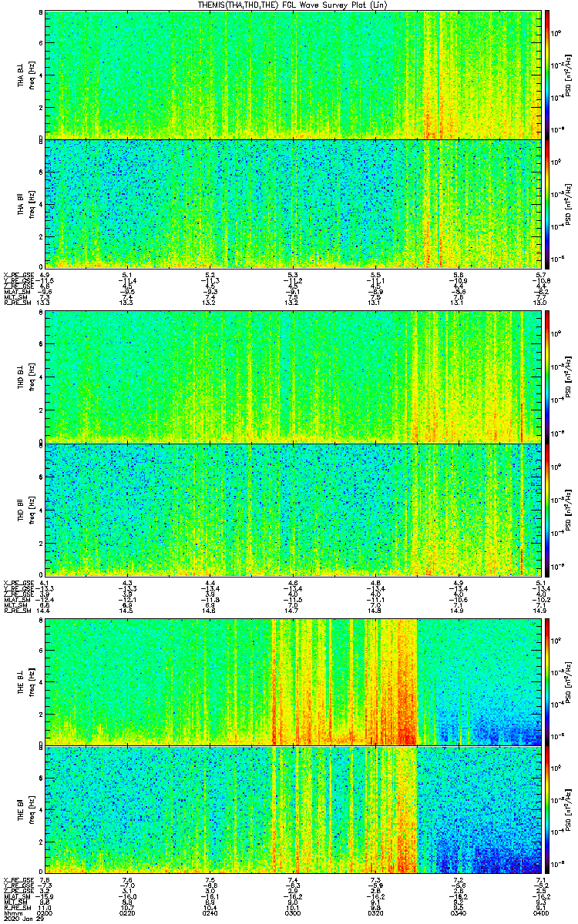Image resolution: width=578 pixels, height=924 pixels.
Task: Click the THD B⊥ PSD color bar
Action: click(548, 377)
